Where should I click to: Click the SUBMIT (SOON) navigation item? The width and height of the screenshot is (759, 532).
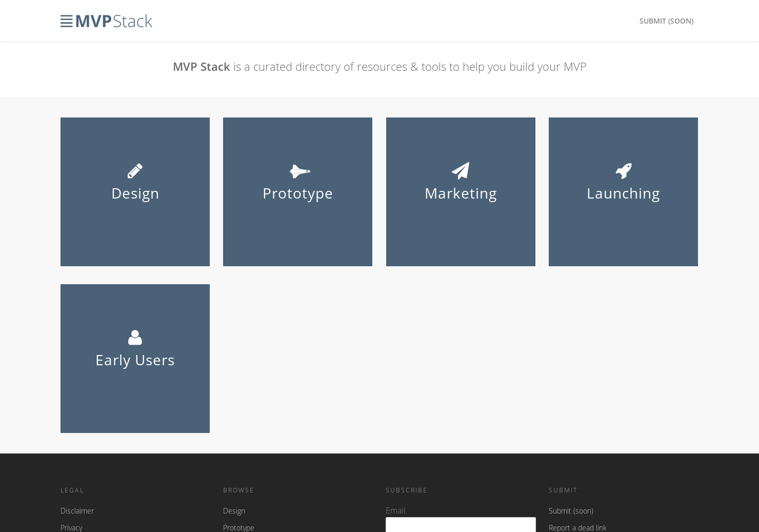666,21
